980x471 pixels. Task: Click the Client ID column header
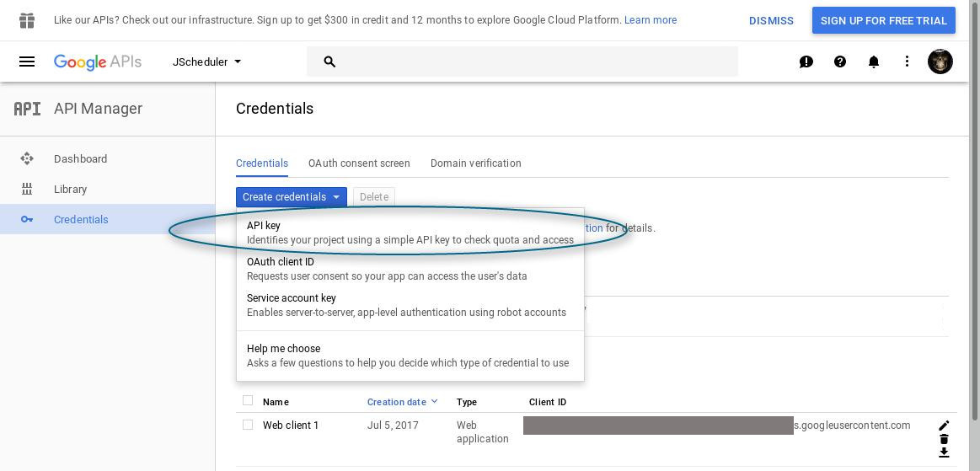click(548, 402)
